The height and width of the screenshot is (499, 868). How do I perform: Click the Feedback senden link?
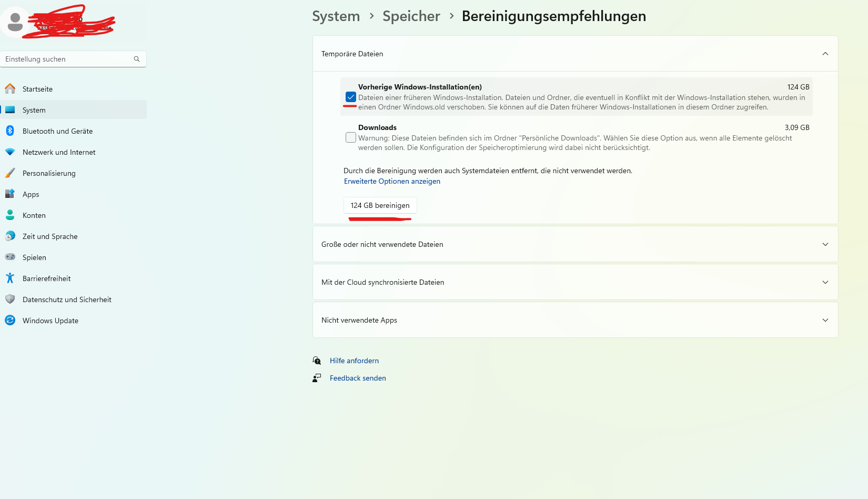point(358,378)
